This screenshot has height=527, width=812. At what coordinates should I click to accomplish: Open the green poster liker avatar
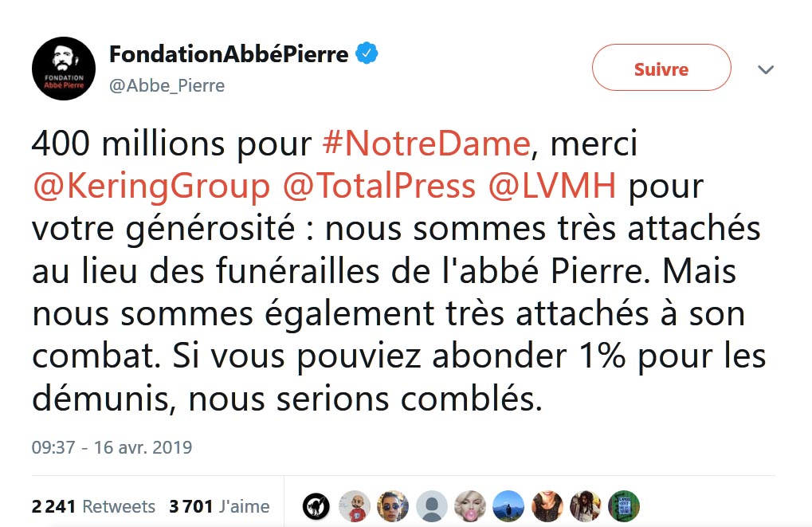(624, 505)
